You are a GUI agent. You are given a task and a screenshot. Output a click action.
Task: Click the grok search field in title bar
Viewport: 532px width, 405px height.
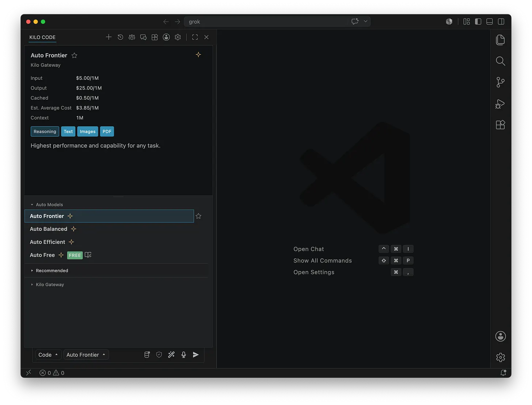266,22
